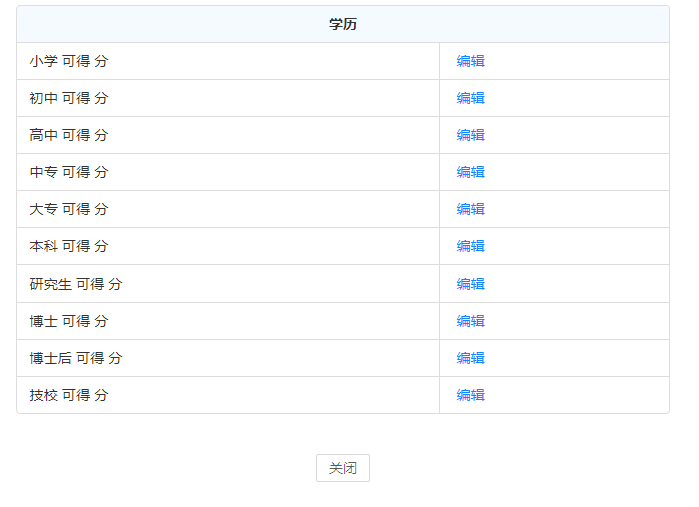Select 编辑 next to 中专

pos(470,172)
